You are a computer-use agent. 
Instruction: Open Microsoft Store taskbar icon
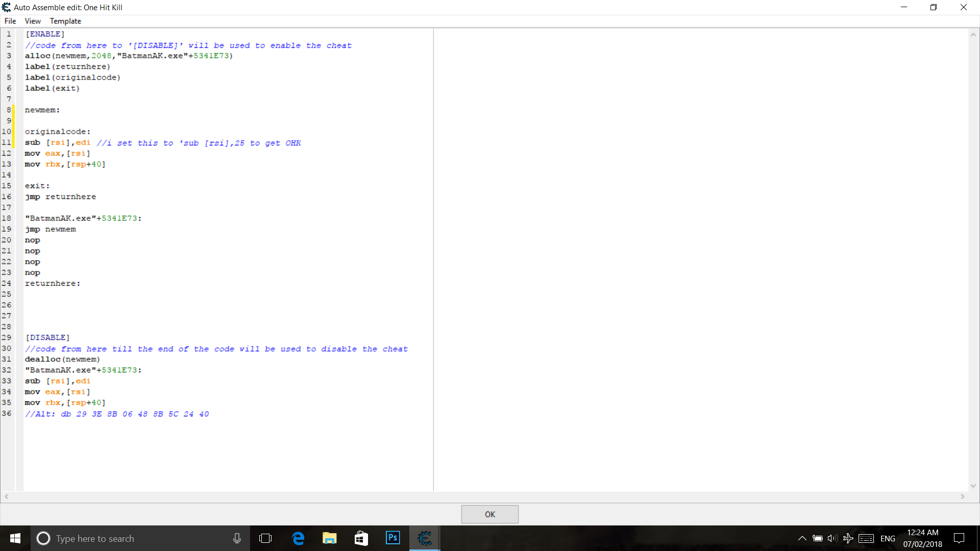coord(361,538)
